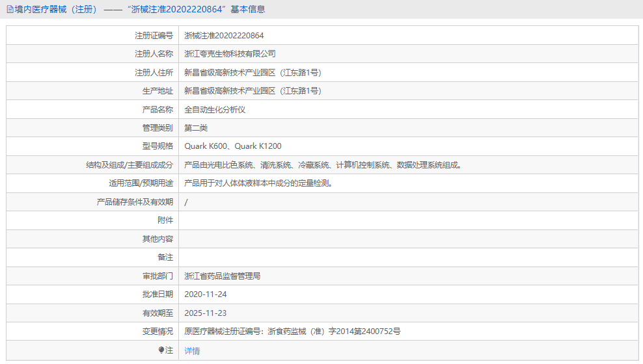Select the 生产地址 address value

253,91
